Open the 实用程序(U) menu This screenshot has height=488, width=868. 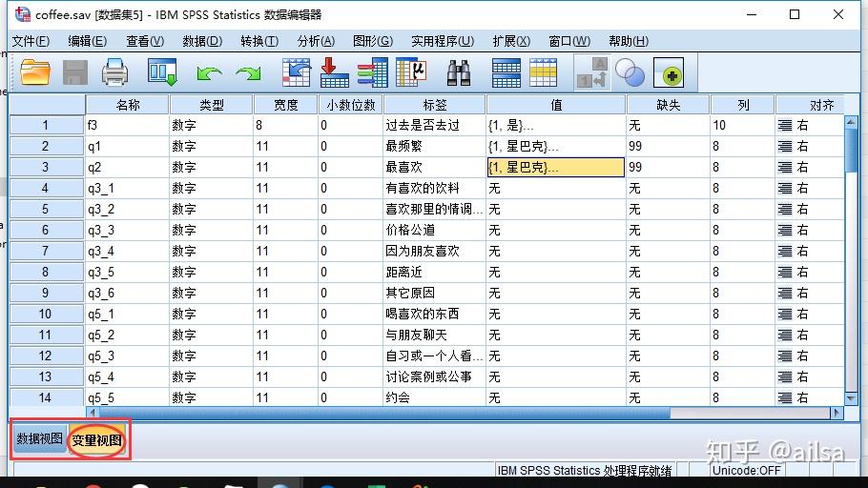pyautogui.click(x=443, y=41)
